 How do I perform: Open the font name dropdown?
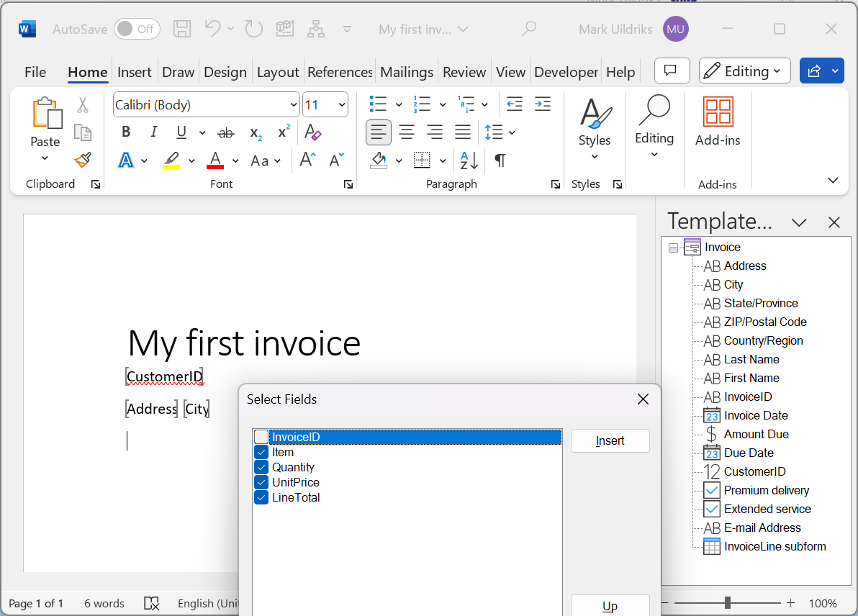click(x=293, y=105)
